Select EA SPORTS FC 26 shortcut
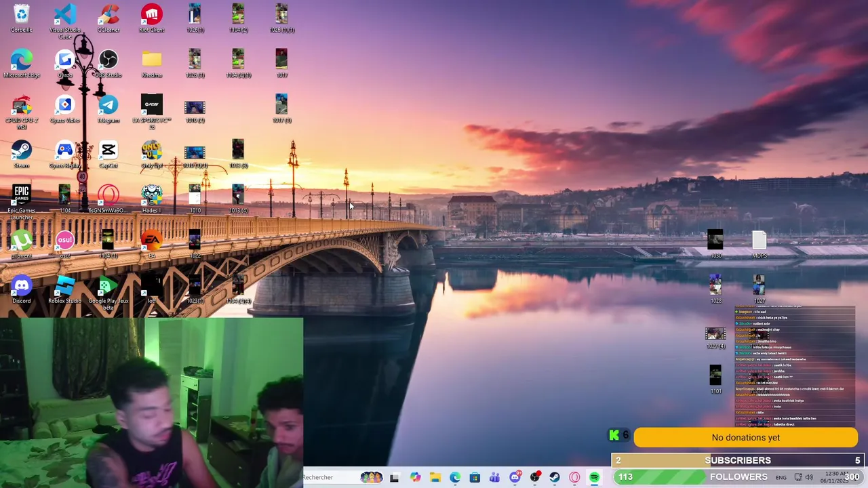This screenshot has width=868, height=488. (x=152, y=112)
